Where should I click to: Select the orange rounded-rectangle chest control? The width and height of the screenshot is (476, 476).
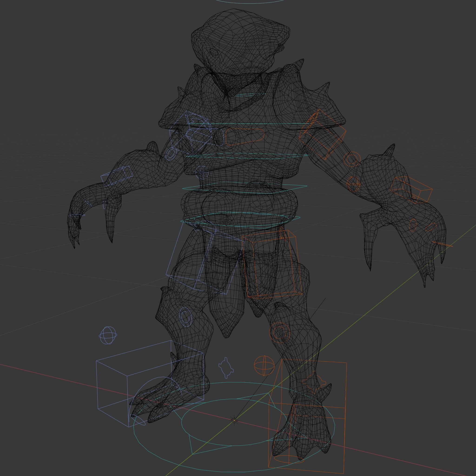coord(245,137)
